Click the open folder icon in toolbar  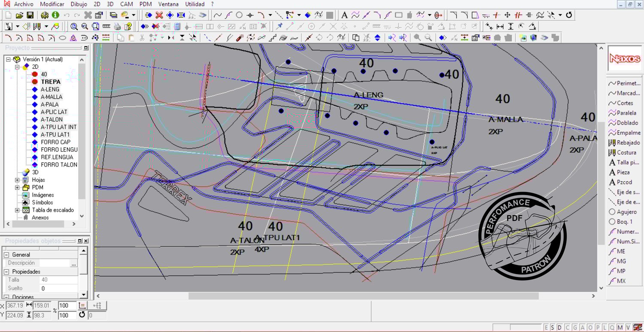[19, 15]
